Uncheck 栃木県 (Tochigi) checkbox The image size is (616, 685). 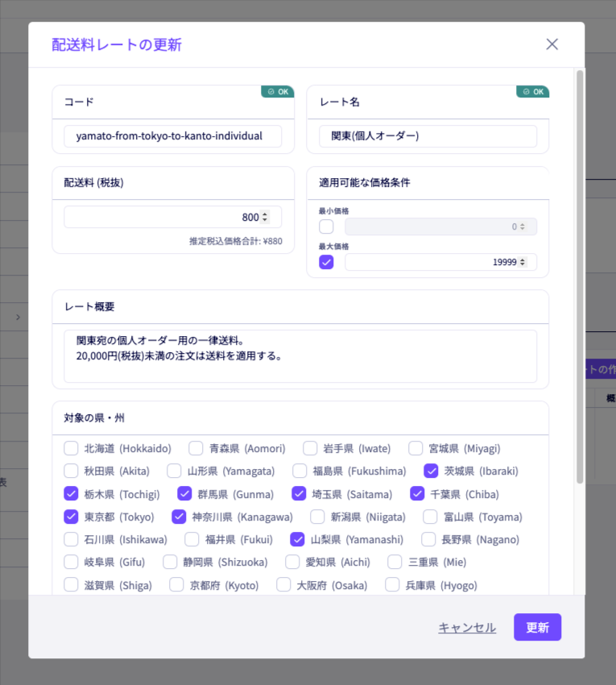[x=71, y=494]
